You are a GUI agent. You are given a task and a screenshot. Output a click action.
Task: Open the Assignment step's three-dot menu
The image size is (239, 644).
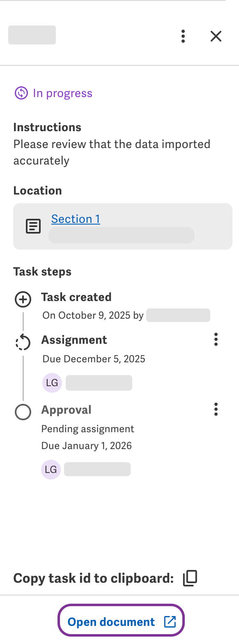(x=216, y=339)
